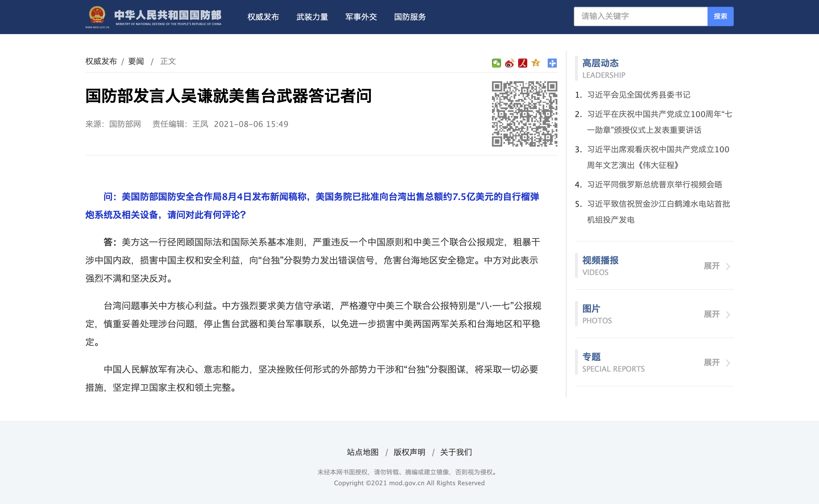Image resolution: width=819 pixels, height=504 pixels.
Task: Share to People's Weibo red icon
Action: [x=522, y=63]
